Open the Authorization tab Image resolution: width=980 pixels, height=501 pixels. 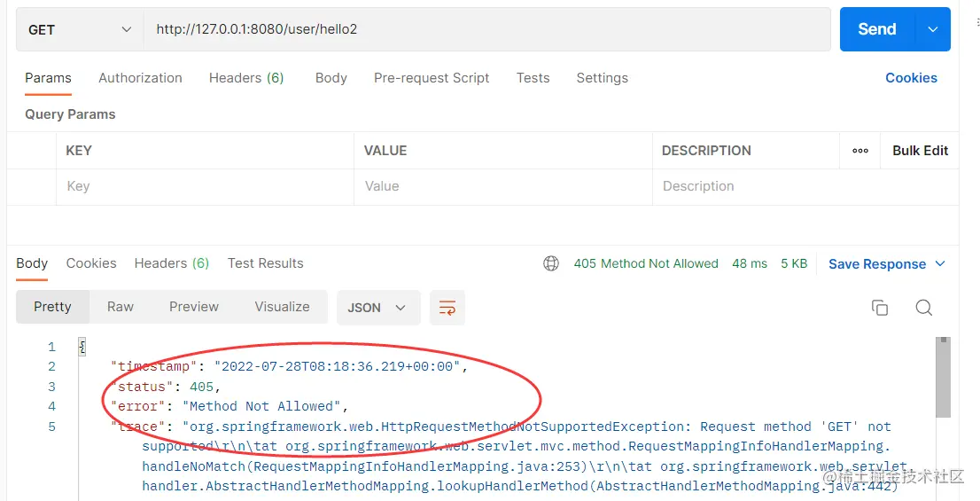click(141, 78)
